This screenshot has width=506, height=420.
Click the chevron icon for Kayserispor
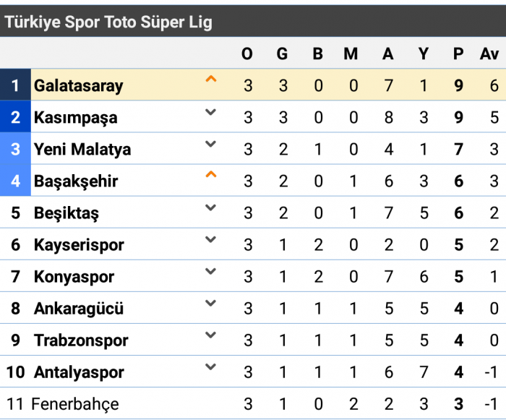click(x=211, y=239)
